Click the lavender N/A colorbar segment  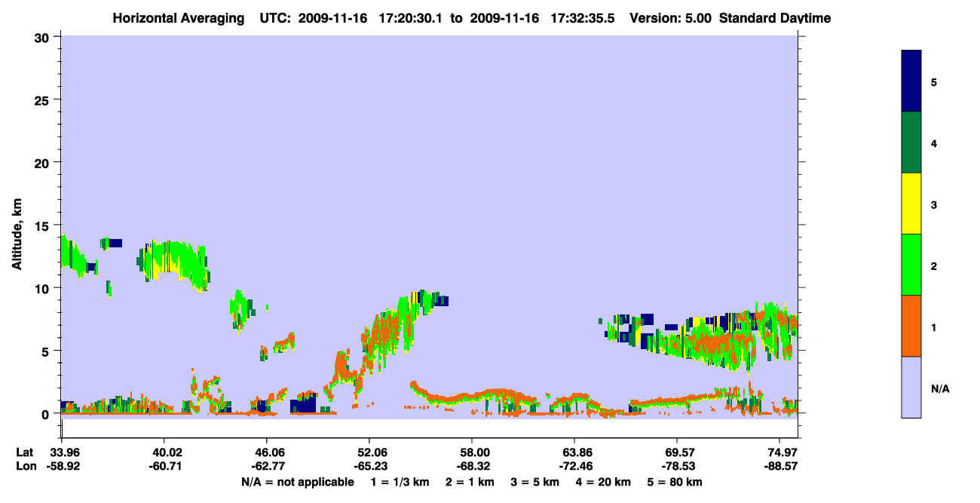tap(911, 387)
